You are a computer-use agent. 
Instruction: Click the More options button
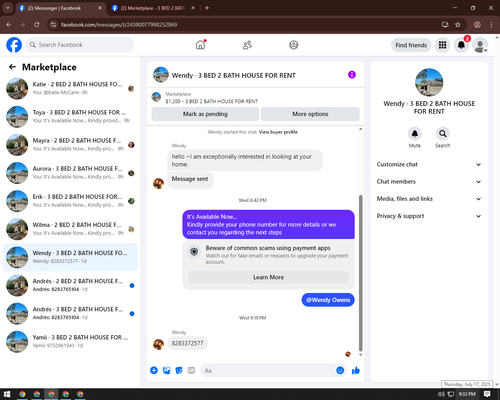click(310, 114)
